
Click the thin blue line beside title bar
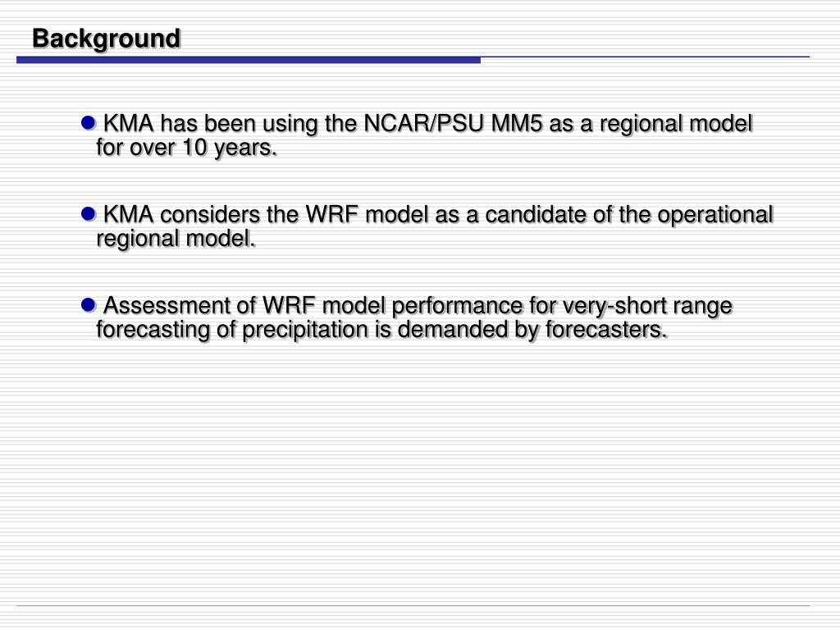645,57
